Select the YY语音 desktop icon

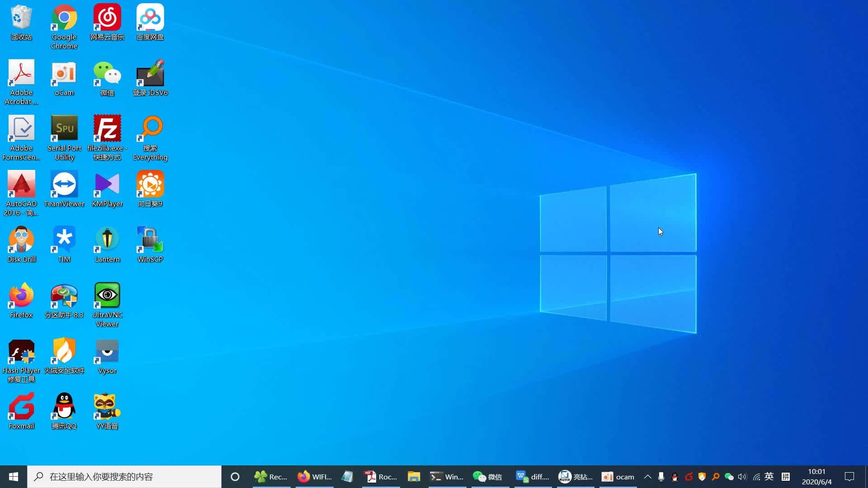pos(107,411)
